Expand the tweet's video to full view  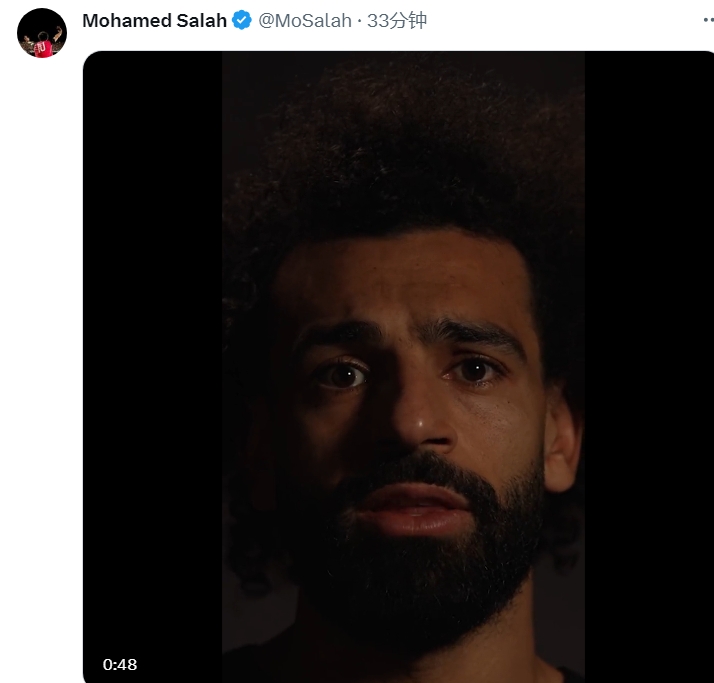403,367
